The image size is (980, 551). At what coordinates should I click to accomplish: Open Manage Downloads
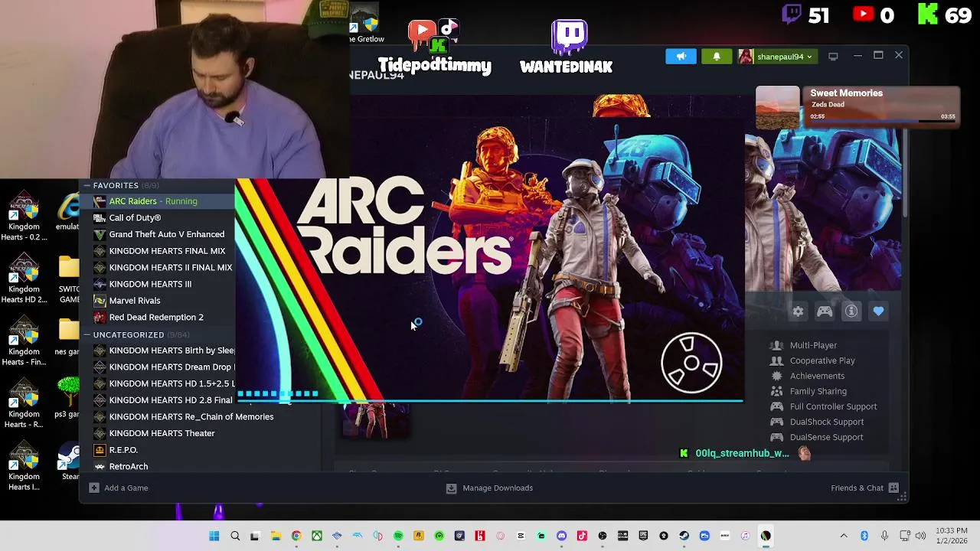pyautogui.click(x=489, y=487)
